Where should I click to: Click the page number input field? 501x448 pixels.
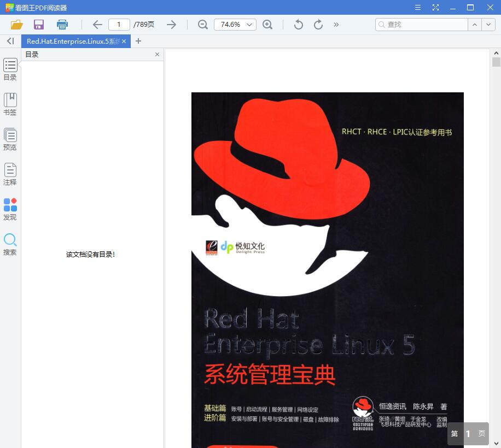click(119, 25)
